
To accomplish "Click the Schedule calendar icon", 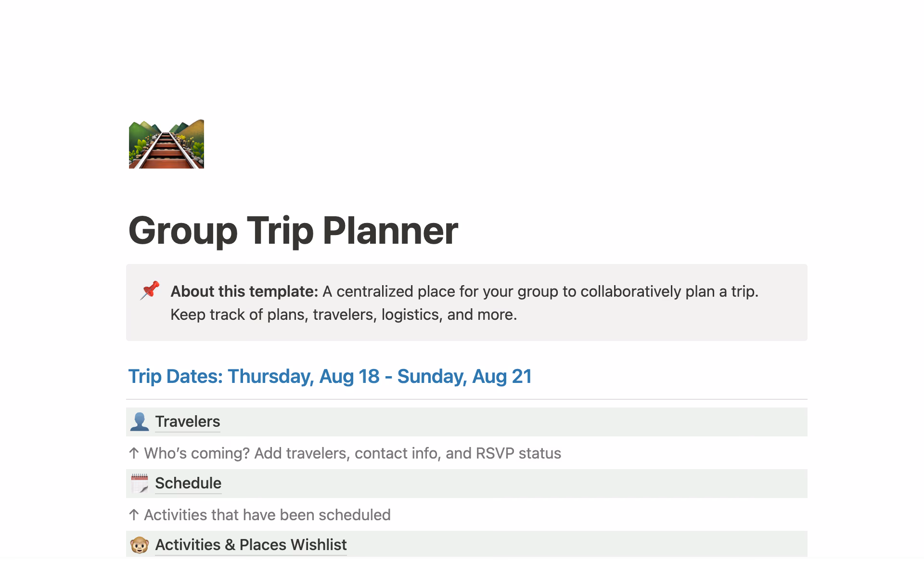I will [140, 483].
